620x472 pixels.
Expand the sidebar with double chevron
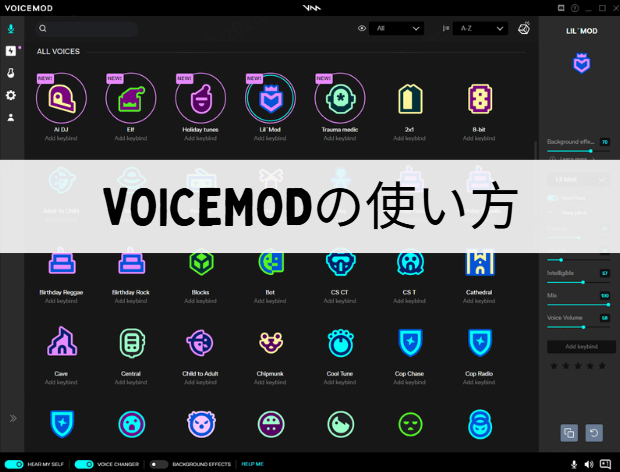tap(13, 418)
